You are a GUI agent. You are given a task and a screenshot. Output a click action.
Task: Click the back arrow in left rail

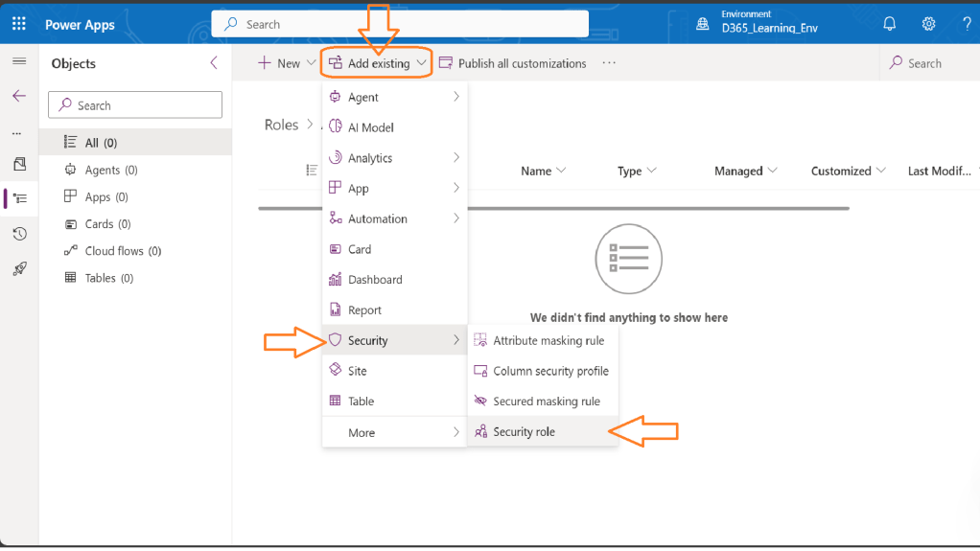19,97
